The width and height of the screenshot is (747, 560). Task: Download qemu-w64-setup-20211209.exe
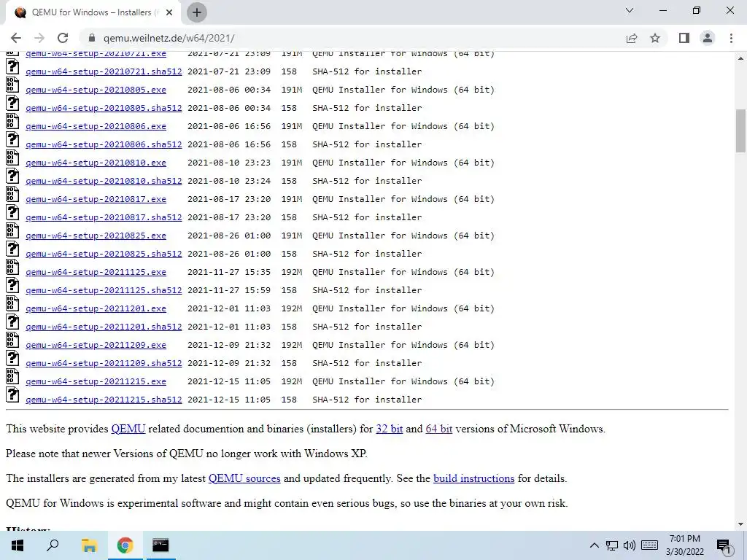[x=96, y=345]
